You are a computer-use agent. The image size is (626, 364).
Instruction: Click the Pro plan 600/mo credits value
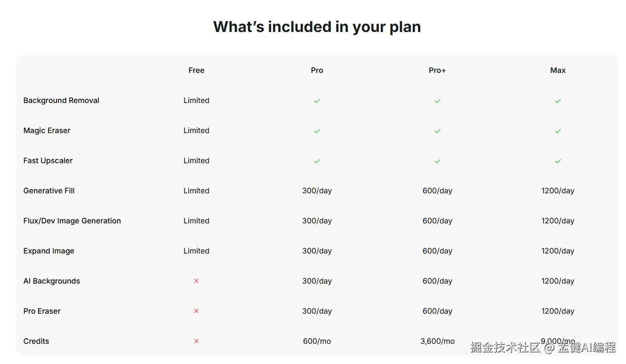tap(317, 341)
